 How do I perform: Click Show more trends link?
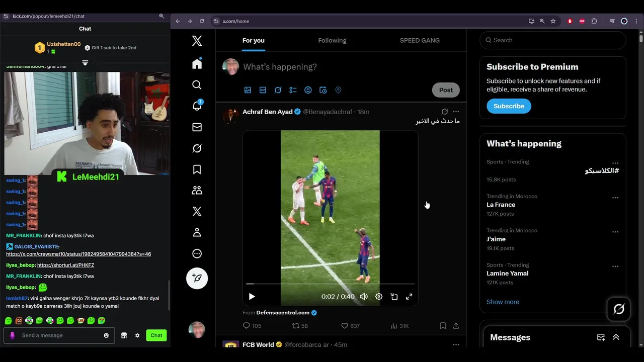click(503, 302)
